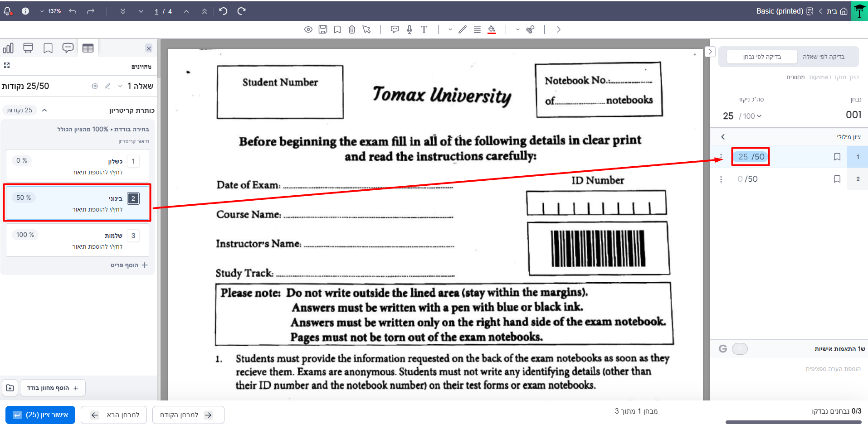Open the bookmarks tab in left panel
The width and height of the screenshot is (868, 429).
48,48
